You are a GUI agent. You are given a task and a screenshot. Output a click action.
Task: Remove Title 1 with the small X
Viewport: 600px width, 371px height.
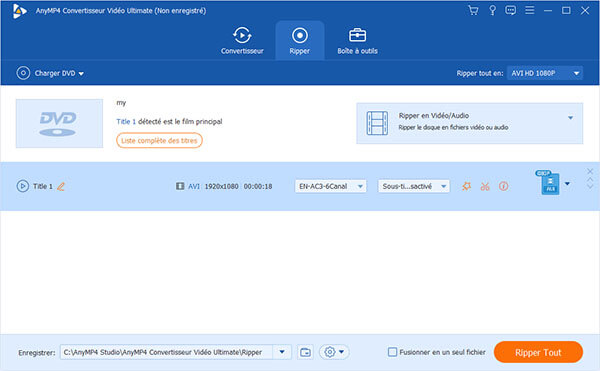click(590, 171)
